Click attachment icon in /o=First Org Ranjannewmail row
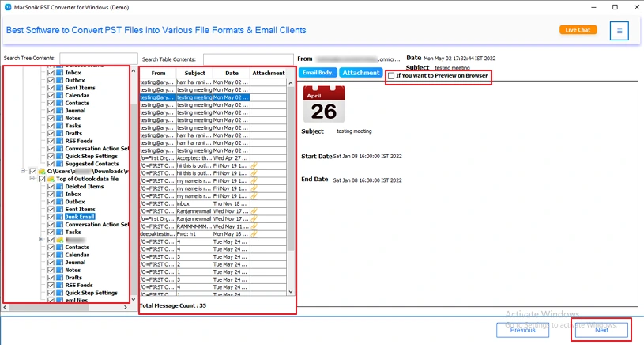This screenshot has height=345, width=644. click(x=254, y=218)
